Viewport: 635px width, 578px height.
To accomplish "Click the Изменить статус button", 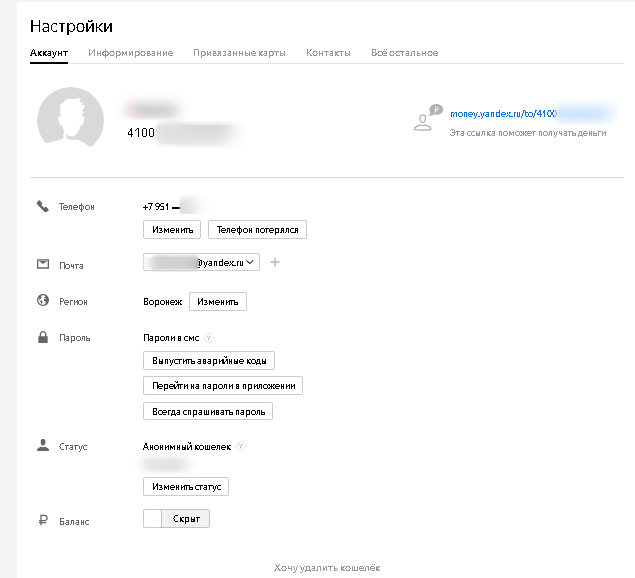I will [186, 486].
